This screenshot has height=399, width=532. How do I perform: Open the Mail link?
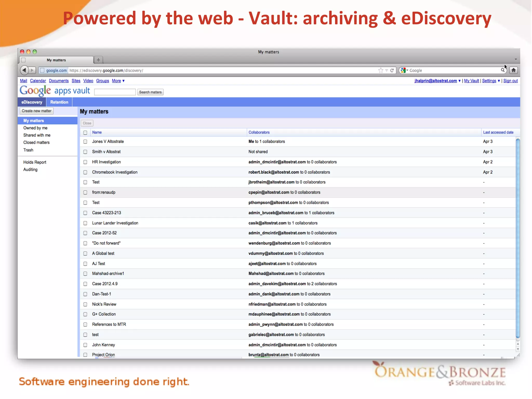pos(23,81)
